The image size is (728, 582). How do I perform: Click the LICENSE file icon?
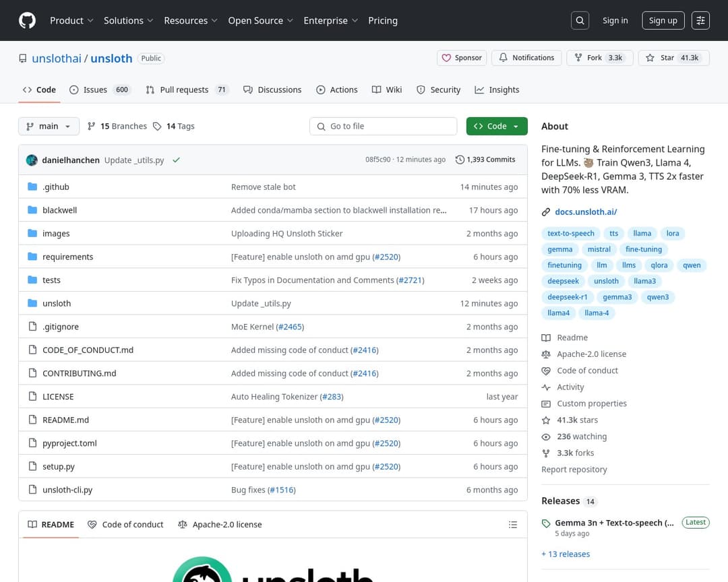click(x=32, y=396)
